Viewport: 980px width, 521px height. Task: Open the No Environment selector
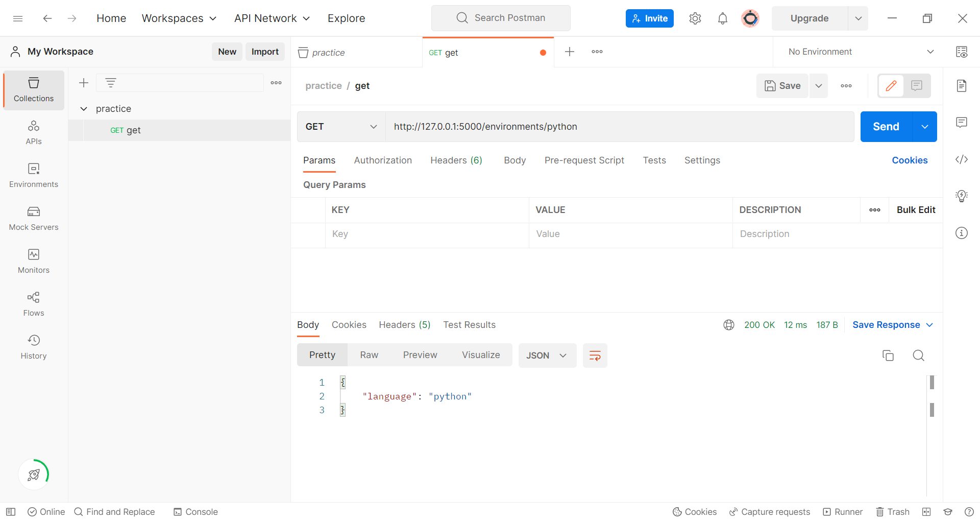point(861,52)
